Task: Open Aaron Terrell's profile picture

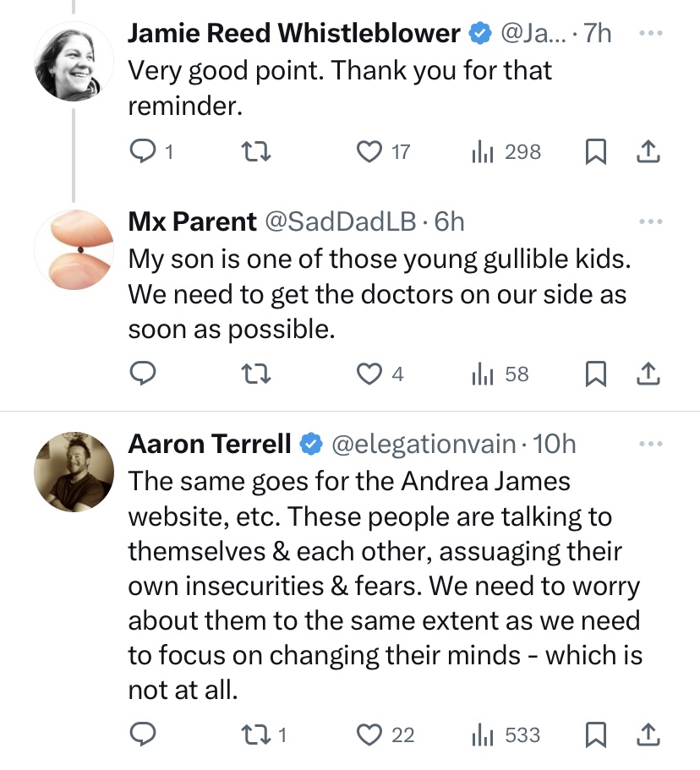Action: [74, 472]
